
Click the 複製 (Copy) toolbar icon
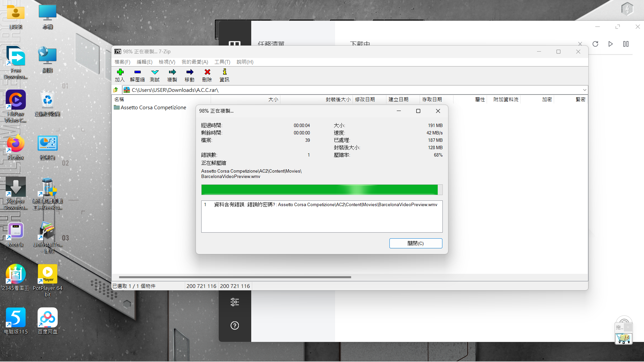tap(172, 72)
